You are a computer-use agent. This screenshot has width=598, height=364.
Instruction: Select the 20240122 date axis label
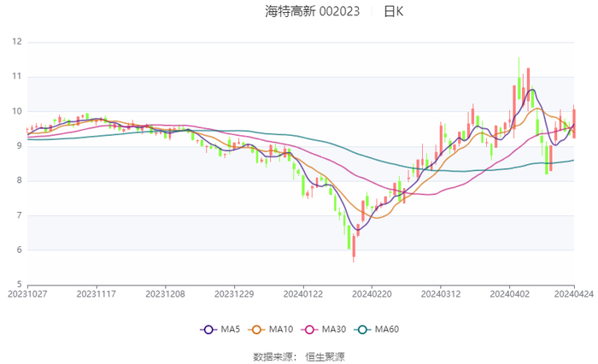coord(302,293)
